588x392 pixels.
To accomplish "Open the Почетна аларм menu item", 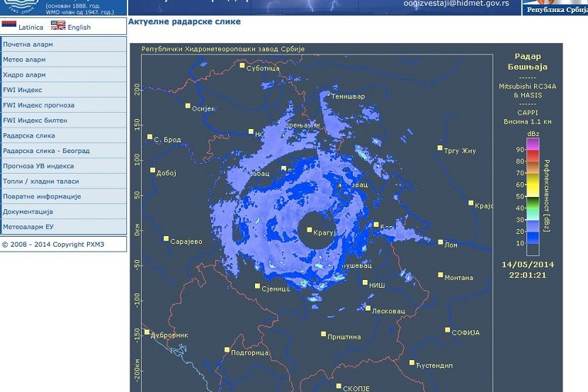I will (28, 45).
